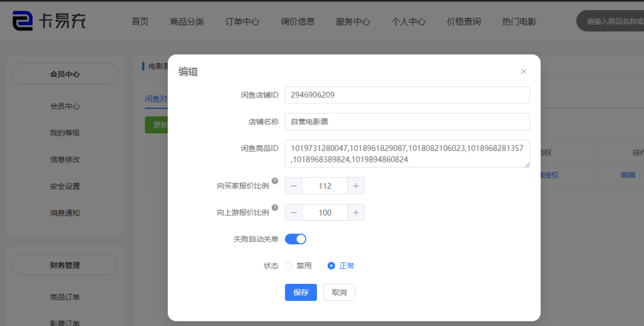Click the 保存 button
This screenshot has height=326, width=644.
click(x=301, y=293)
